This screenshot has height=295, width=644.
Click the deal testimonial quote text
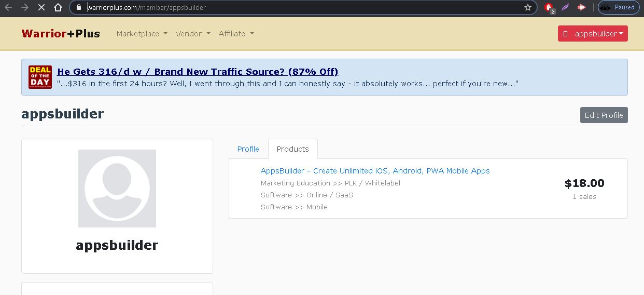(x=288, y=84)
